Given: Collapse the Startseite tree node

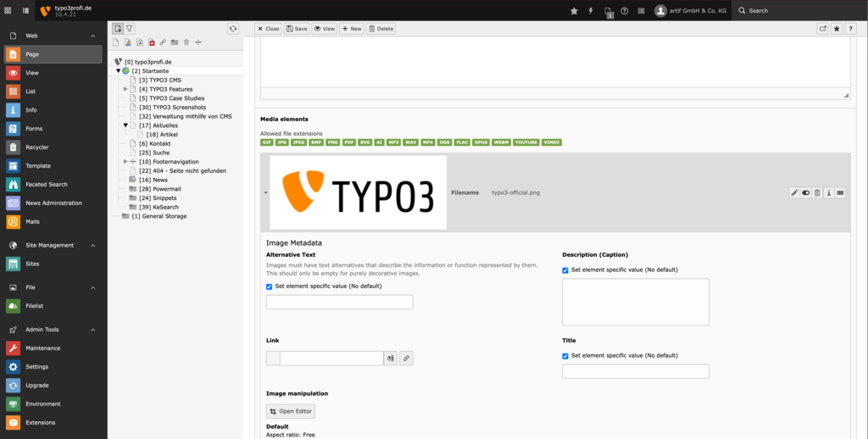Looking at the screenshot, I should tap(118, 71).
